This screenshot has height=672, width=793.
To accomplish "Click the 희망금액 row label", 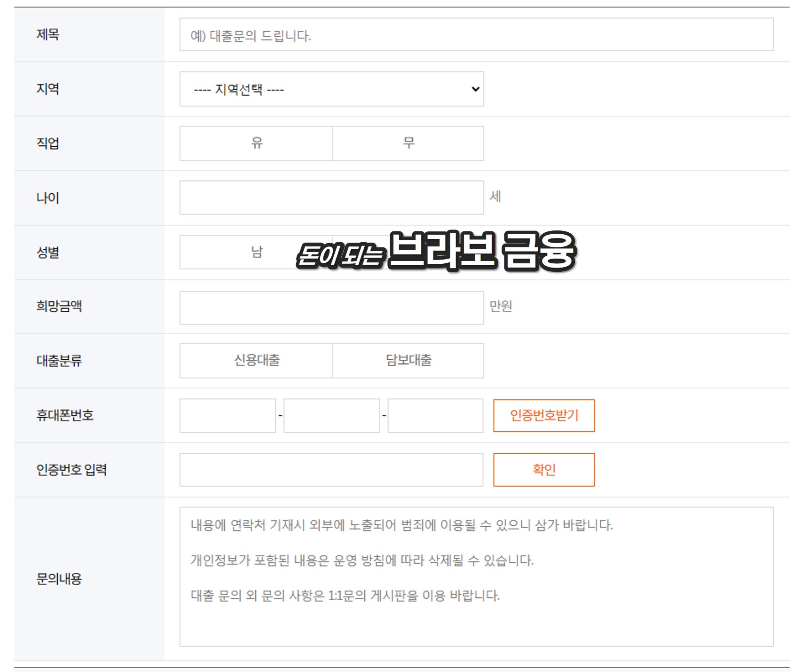I will pos(59,307).
